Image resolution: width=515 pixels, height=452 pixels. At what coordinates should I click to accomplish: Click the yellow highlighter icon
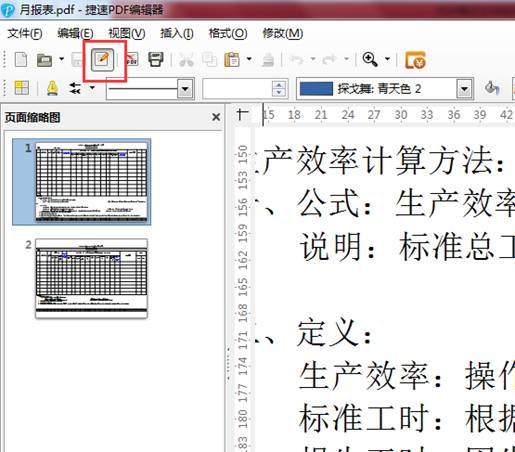pyautogui.click(x=52, y=88)
